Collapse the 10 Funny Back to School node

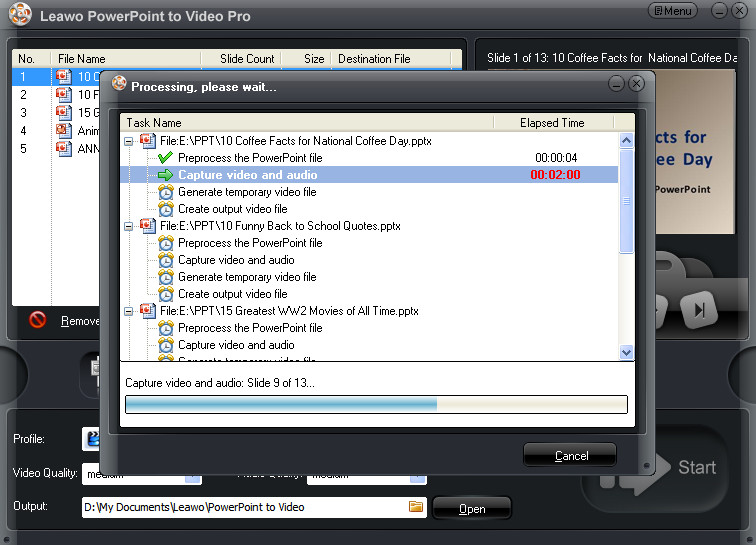129,226
